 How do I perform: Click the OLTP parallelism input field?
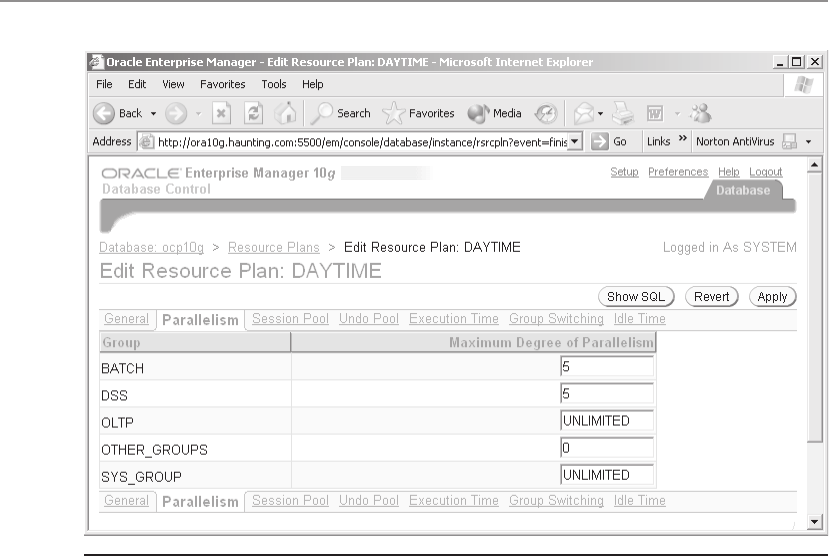point(607,420)
